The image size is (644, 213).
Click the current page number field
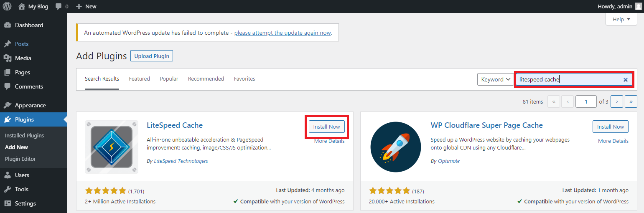586,101
